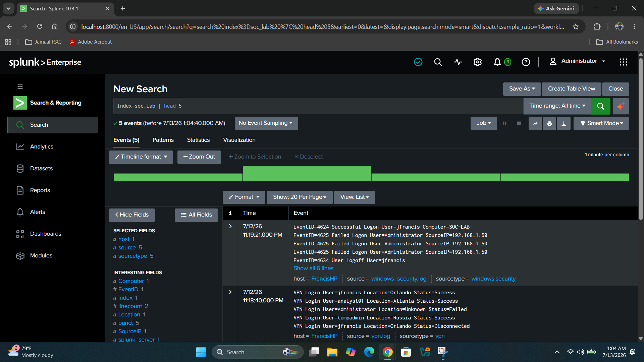Image resolution: width=644 pixels, height=362 pixels.
Task: Open Analytics in the sidebar
Action: 53,146
